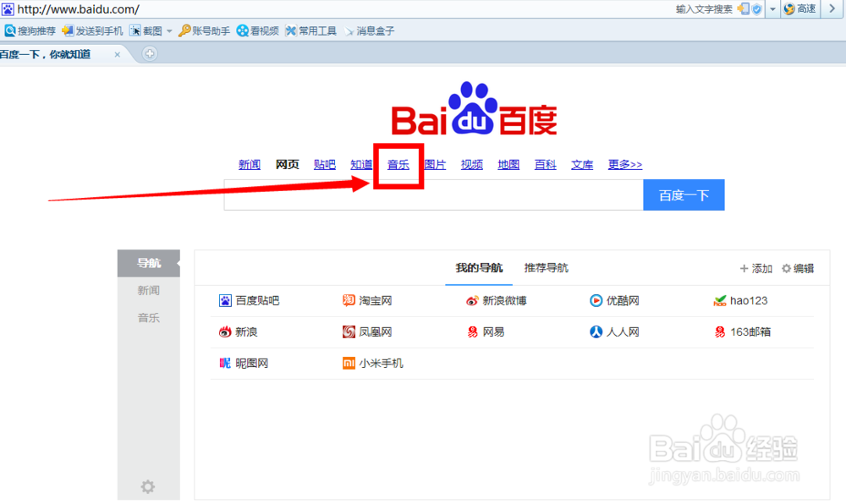Click the 截图 screenshot tool

pyautogui.click(x=146, y=30)
